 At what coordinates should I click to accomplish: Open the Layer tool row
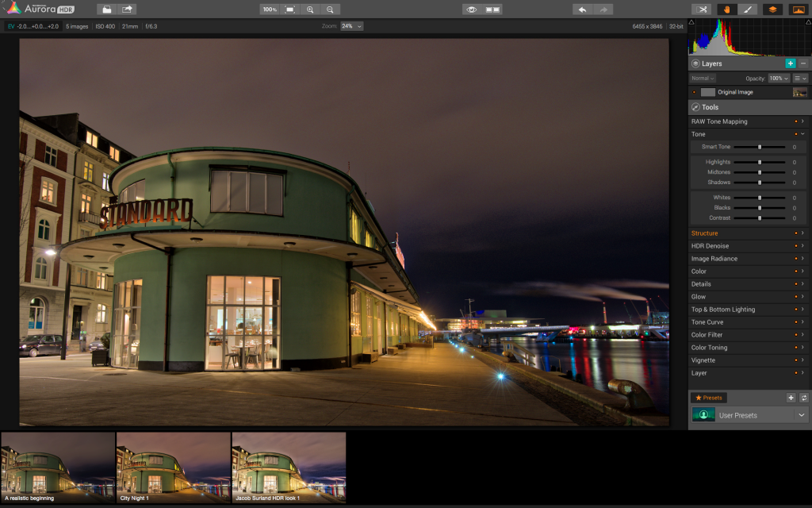(750, 373)
